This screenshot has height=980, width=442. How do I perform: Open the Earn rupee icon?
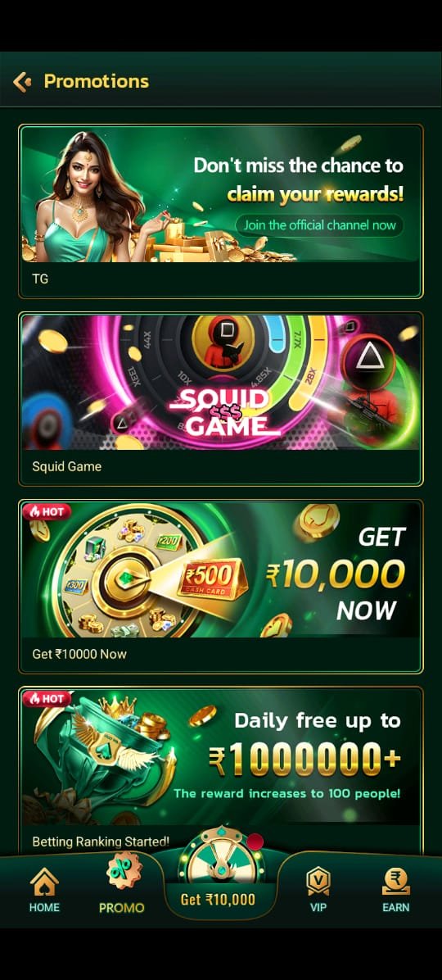396,882
